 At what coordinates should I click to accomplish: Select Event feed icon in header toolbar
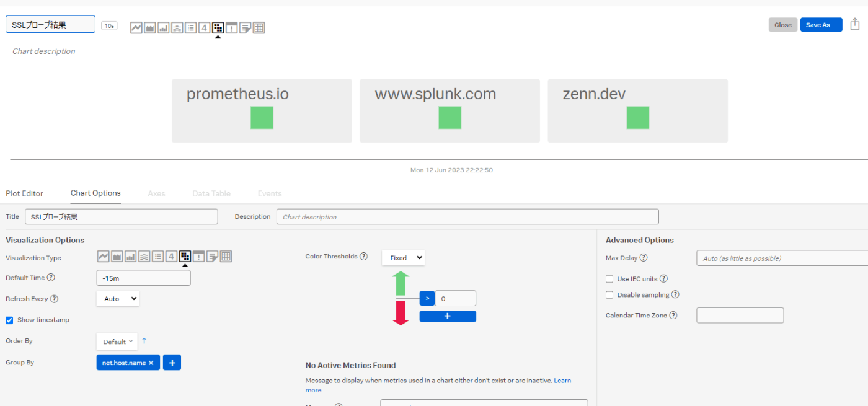click(231, 28)
